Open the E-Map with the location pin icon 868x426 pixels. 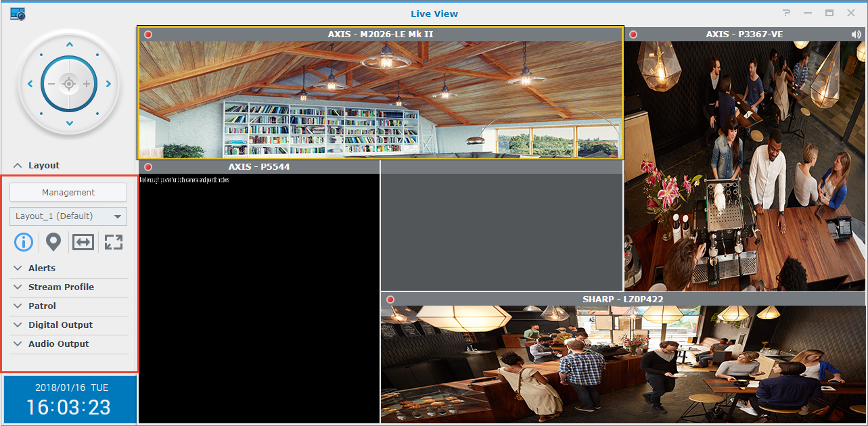tap(53, 241)
